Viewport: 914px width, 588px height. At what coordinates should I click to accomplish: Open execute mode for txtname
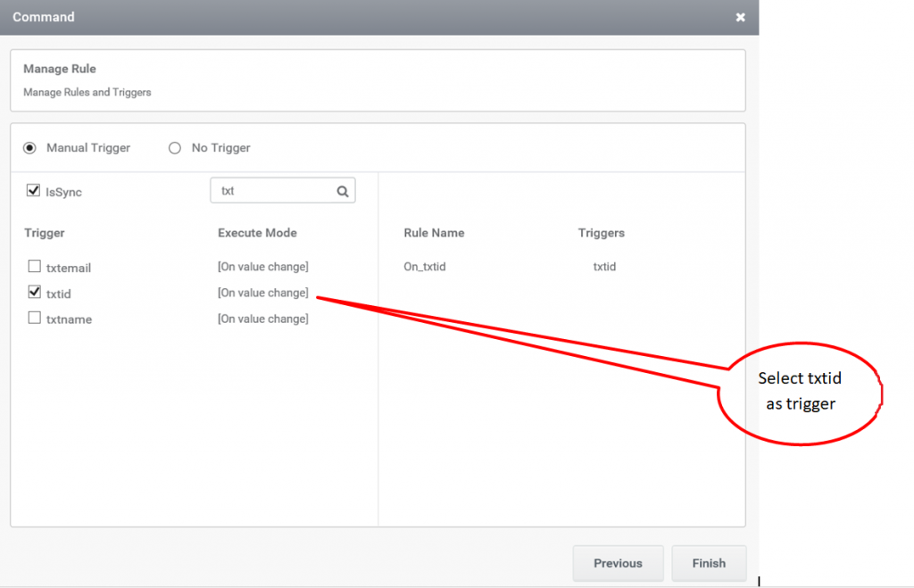tap(263, 319)
